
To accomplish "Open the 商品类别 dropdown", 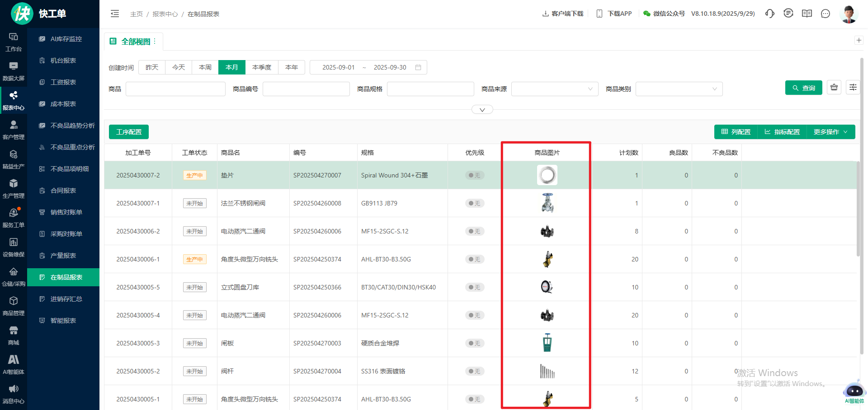I will (679, 89).
